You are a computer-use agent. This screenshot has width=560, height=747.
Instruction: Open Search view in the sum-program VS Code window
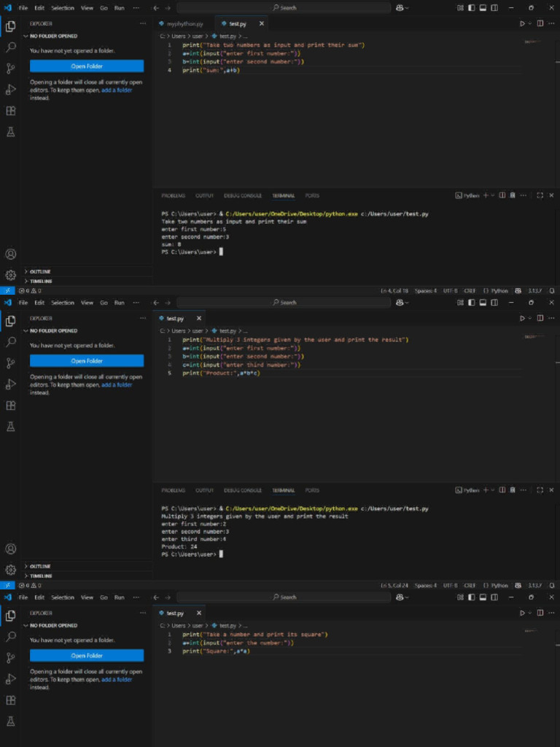[10, 47]
